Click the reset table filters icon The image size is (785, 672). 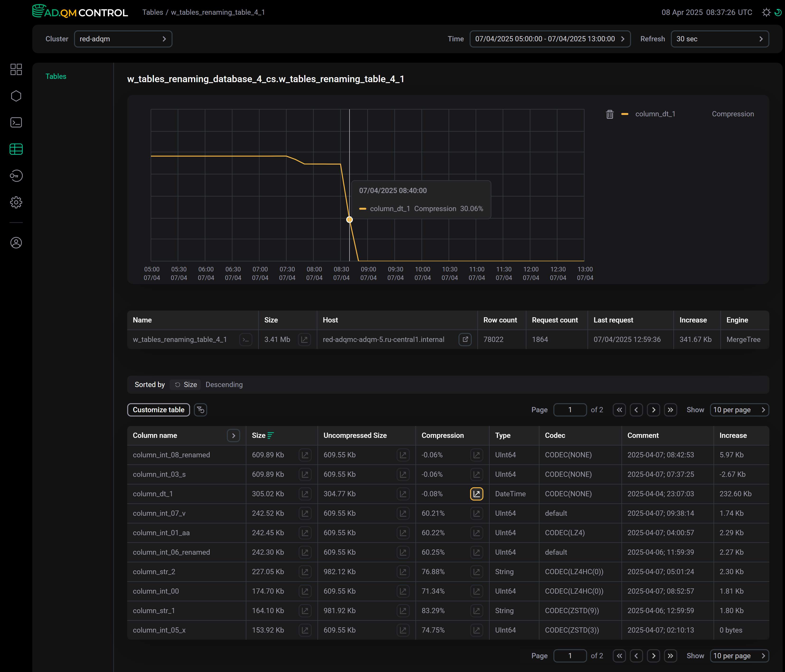[x=201, y=410]
